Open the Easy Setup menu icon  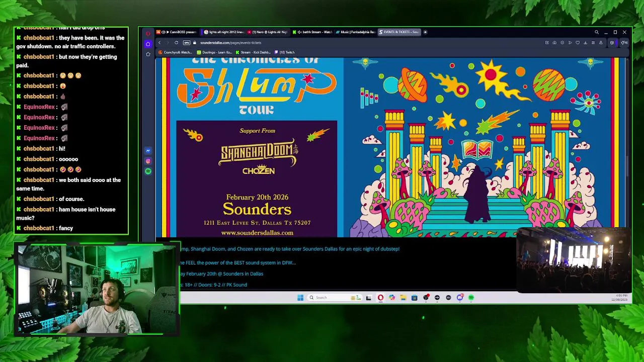point(593,43)
